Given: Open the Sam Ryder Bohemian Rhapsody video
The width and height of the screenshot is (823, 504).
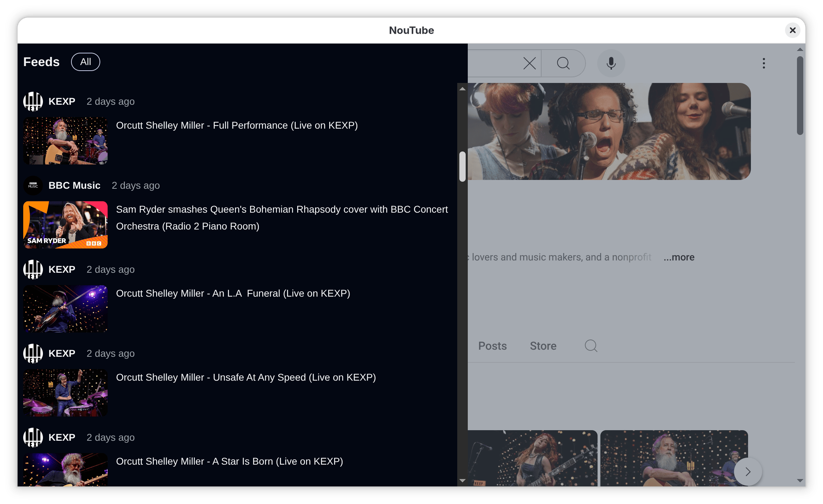Looking at the screenshot, I should point(281,218).
